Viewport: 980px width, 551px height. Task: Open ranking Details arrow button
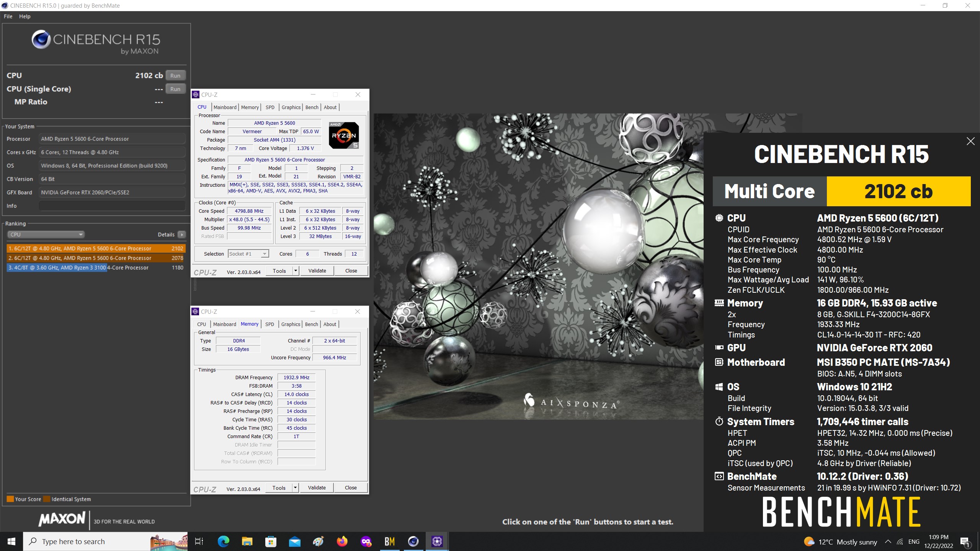pos(182,235)
